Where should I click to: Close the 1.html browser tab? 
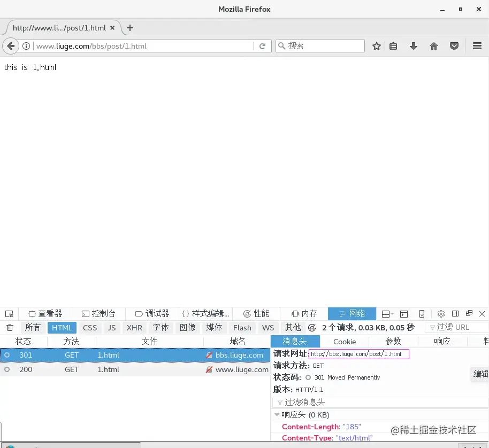tap(112, 28)
